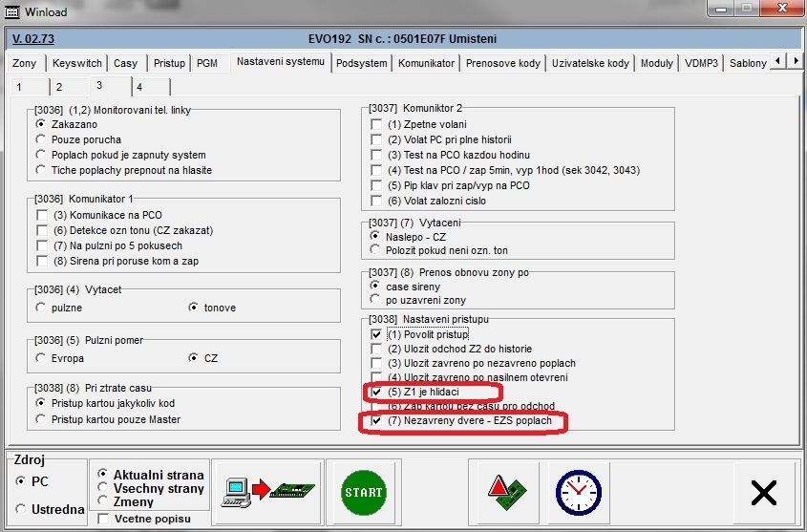Click the red triangle and green check icon
Viewport: 807px width, 532px height.
tap(504, 492)
